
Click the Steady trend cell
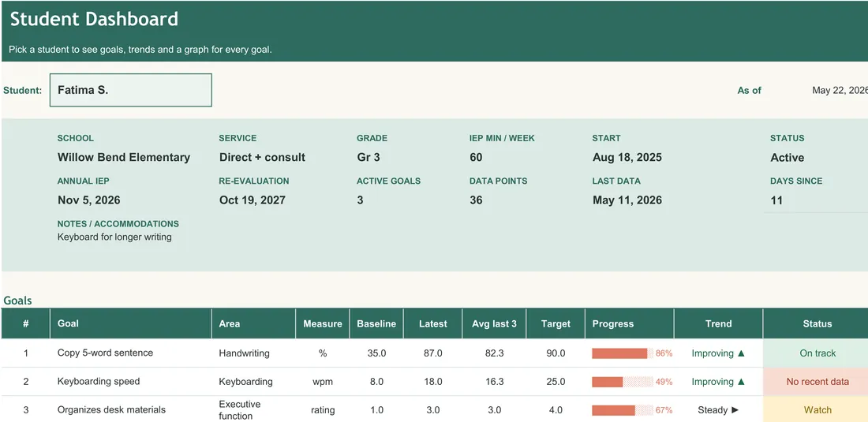719,410
